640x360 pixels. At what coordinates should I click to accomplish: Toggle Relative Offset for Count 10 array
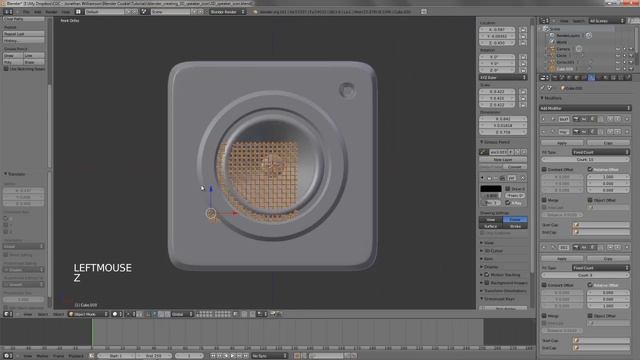point(590,169)
